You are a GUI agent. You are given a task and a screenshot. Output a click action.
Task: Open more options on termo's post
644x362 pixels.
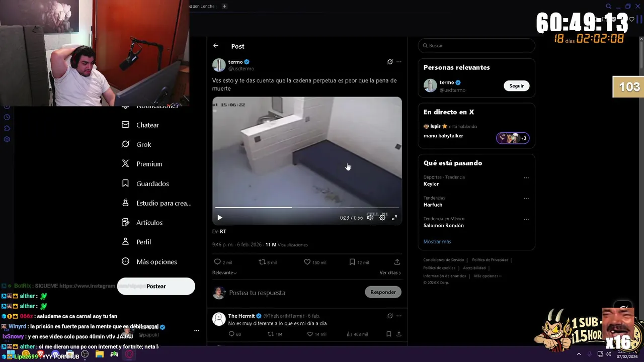coord(399,62)
